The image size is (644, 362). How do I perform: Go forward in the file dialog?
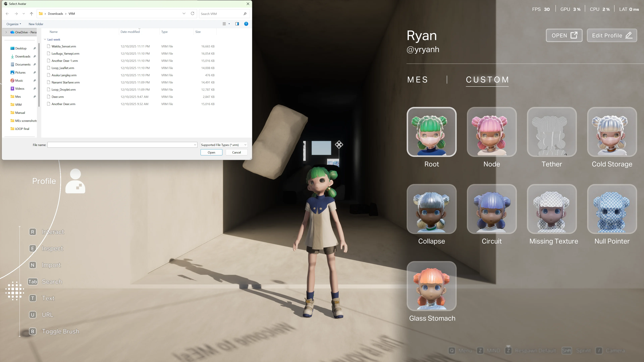click(x=16, y=14)
